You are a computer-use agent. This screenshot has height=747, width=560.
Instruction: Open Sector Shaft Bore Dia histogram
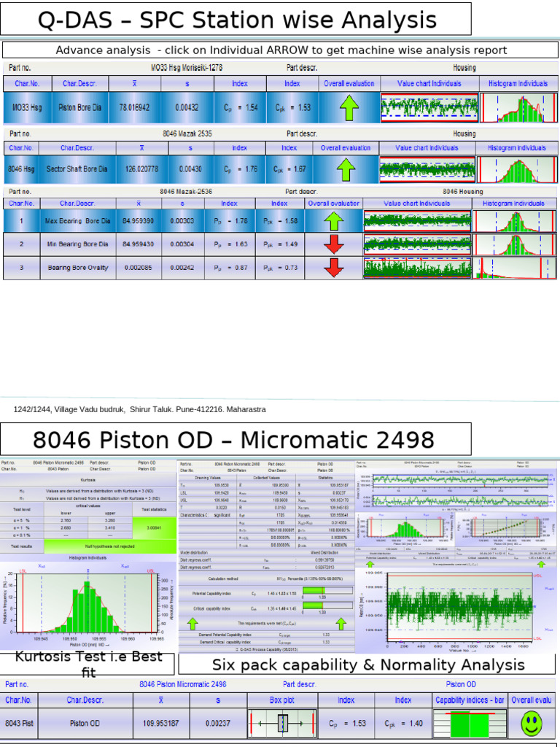click(x=517, y=169)
